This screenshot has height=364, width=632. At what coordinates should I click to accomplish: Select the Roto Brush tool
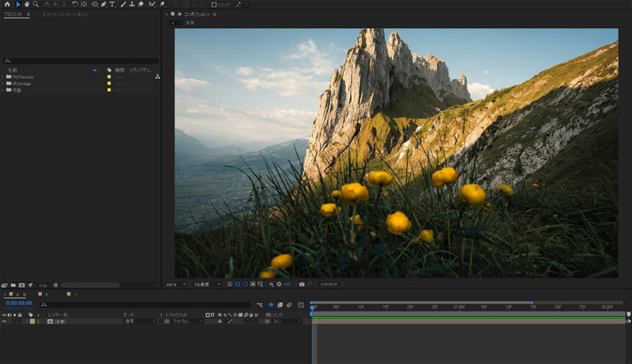tap(152, 4)
